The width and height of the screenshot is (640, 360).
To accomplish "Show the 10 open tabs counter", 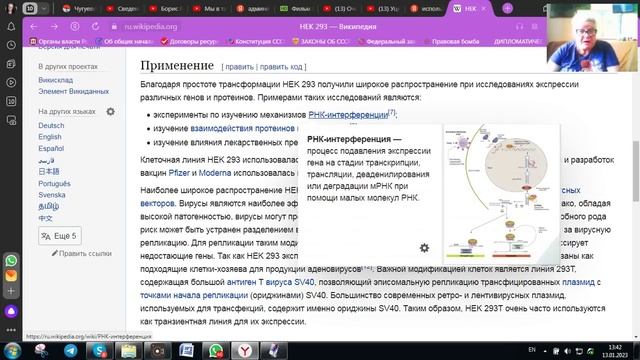I will 30,8.
